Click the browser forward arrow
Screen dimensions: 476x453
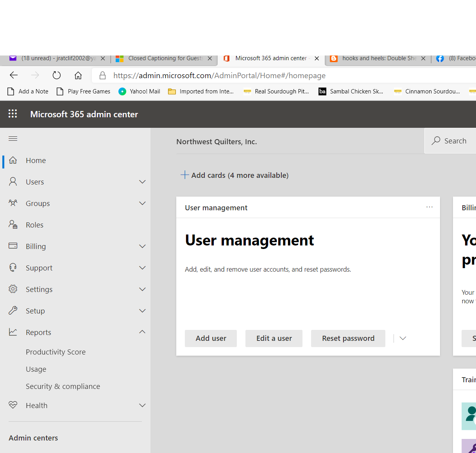(x=35, y=75)
